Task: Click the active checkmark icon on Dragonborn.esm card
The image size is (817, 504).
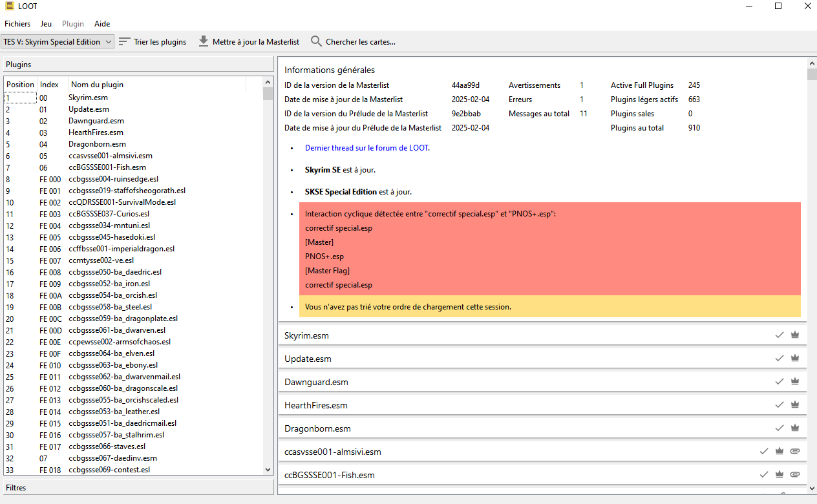Action: click(780, 428)
